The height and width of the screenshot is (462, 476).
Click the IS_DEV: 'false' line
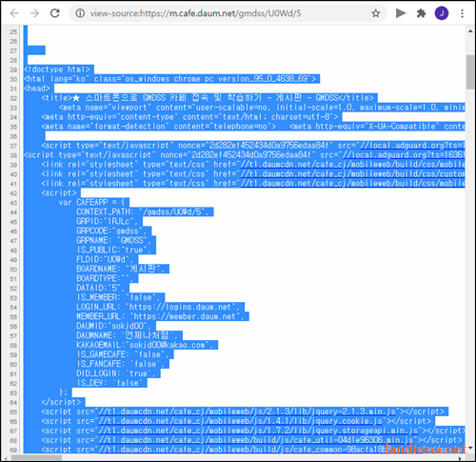coord(109,383)
